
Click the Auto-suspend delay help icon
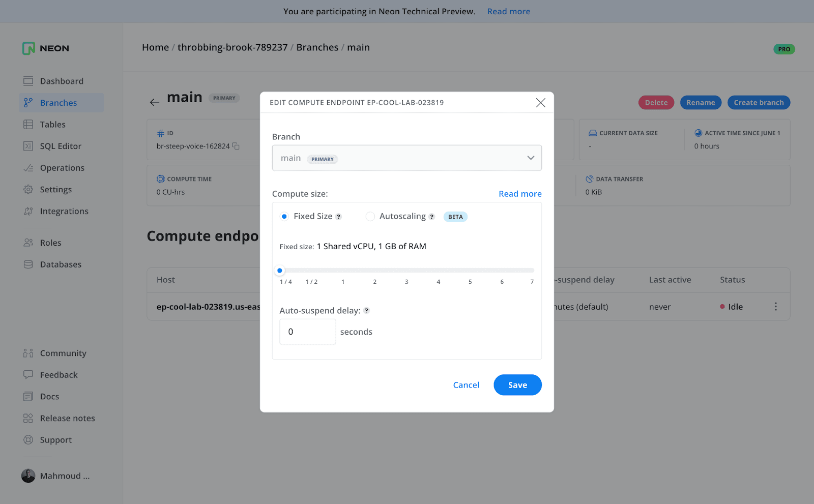(366, 311)
